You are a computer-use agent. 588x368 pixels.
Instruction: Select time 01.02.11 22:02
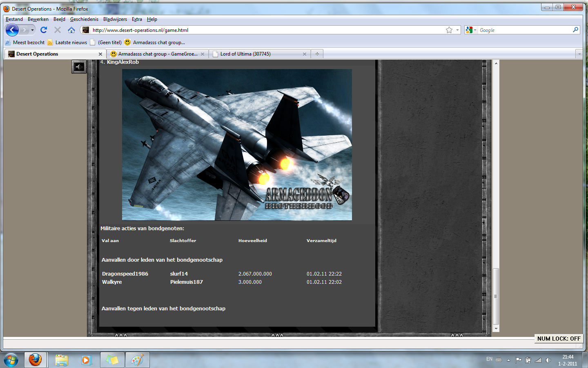324,282
